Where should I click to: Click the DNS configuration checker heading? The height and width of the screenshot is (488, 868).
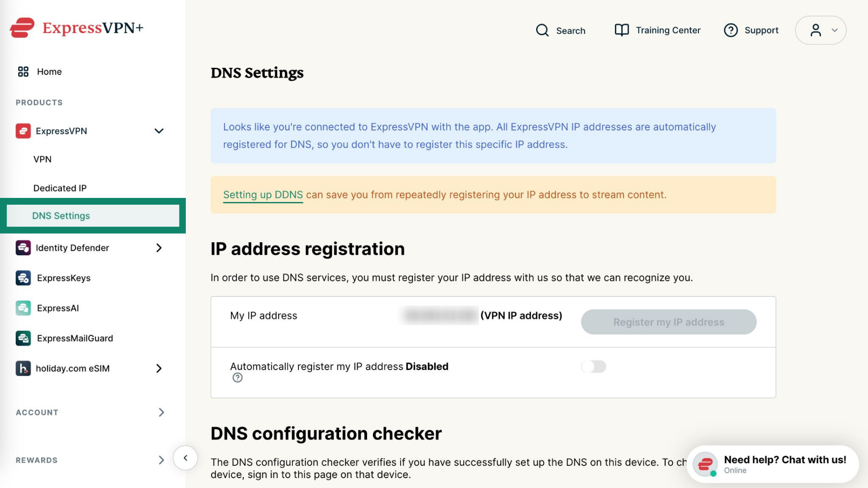click(326, 433)
